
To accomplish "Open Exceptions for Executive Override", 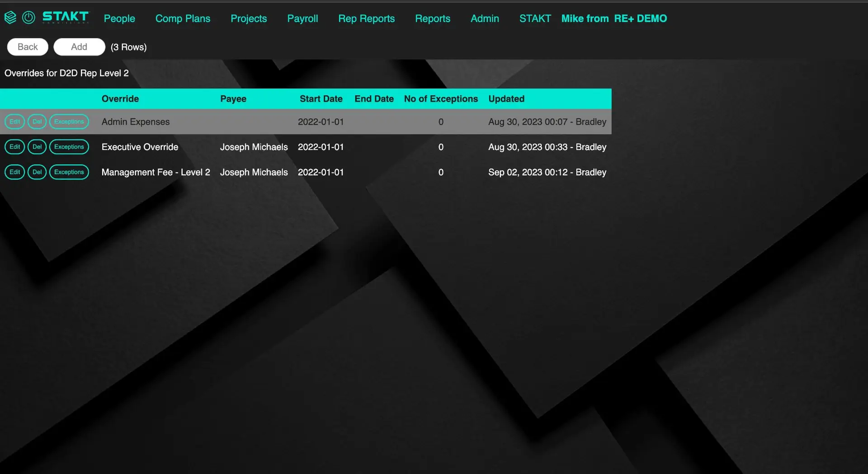I will point(69,147).
